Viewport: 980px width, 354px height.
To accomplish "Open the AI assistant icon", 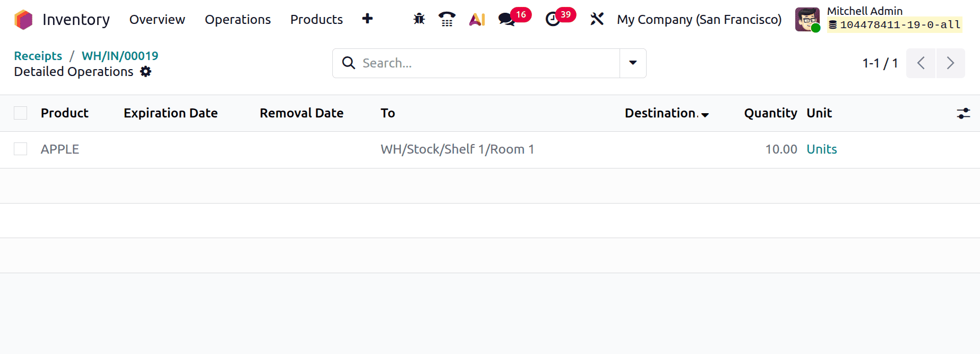I will (477, 19).
